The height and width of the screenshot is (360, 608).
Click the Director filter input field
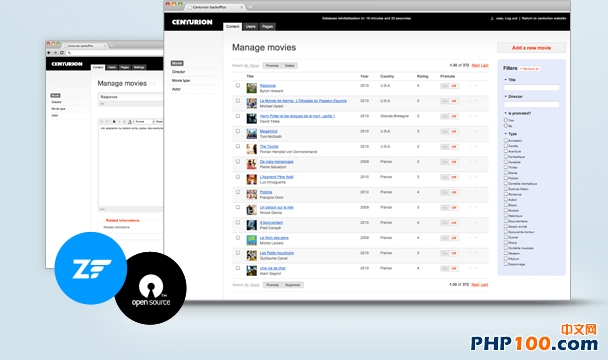click(532, 104)
